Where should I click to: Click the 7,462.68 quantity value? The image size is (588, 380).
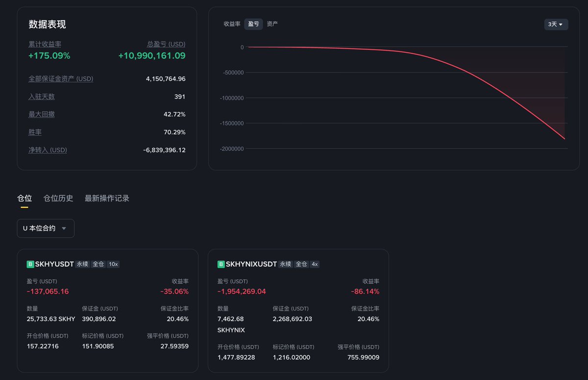(231, 319)
